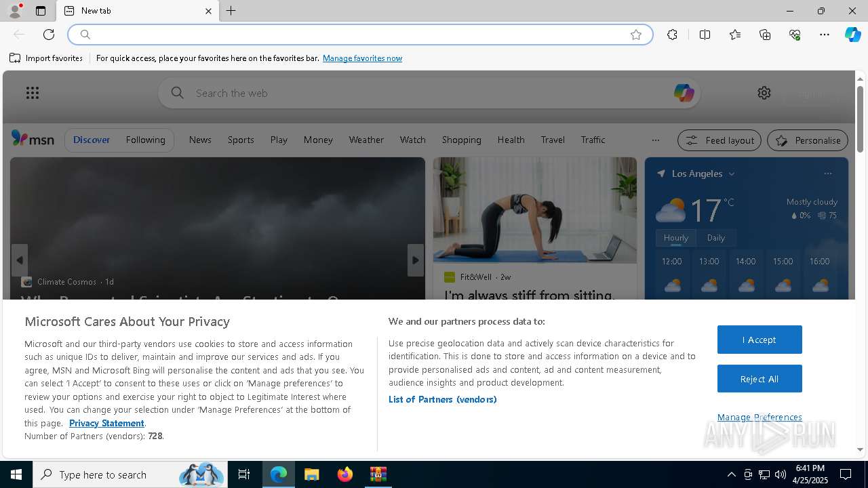Open a new tab with plus button
The width and height of the screenshot is (868, 488).
pyautogui.click(x=231, y=11)
